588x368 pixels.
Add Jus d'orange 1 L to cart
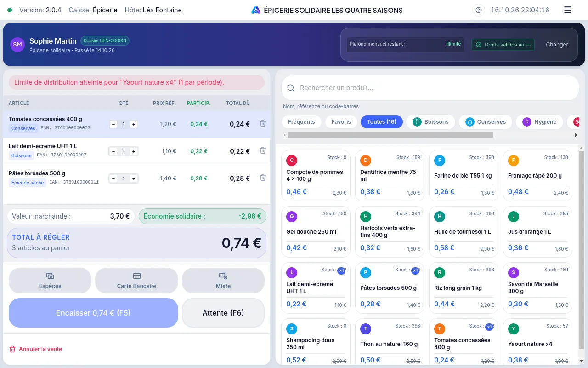[537, 232]
